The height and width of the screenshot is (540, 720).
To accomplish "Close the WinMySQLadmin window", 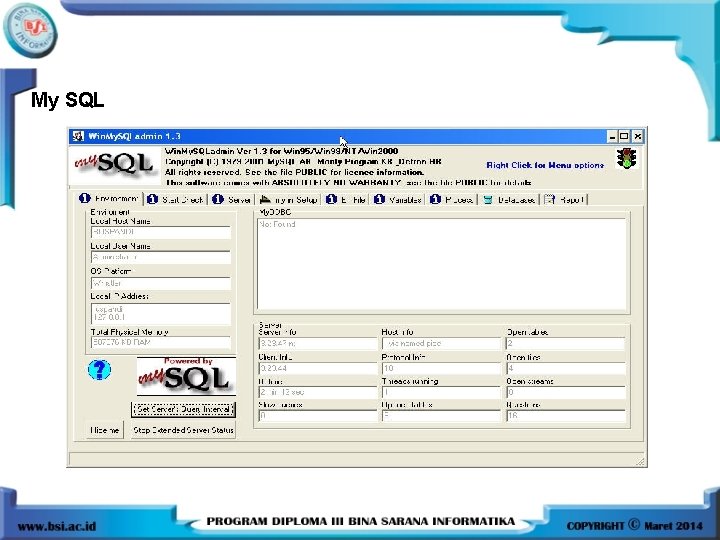I will [638, 136].
